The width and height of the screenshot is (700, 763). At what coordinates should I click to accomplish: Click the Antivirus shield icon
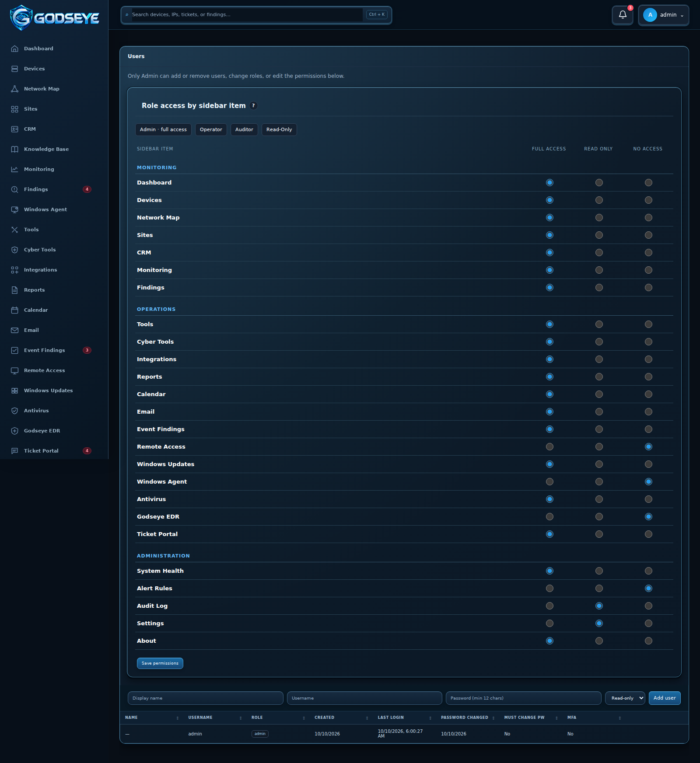14,411
